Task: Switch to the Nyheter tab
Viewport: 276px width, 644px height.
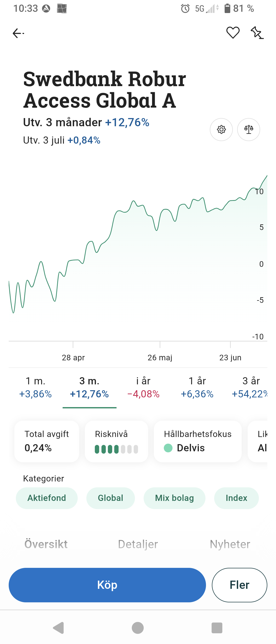Action: [x=230, y=544]
